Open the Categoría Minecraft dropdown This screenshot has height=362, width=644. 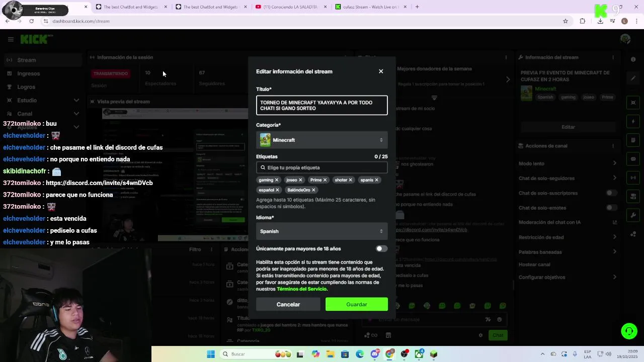coord(322,140)
